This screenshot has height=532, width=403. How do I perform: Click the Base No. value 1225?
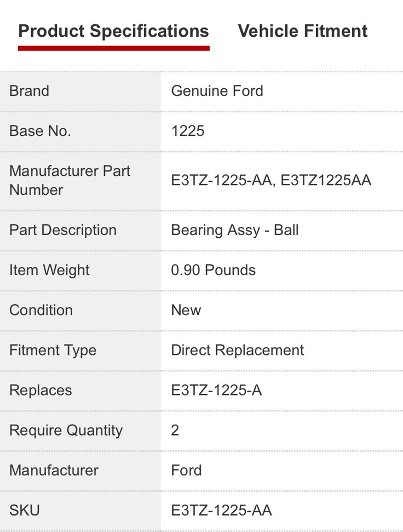tap(187, 131)
